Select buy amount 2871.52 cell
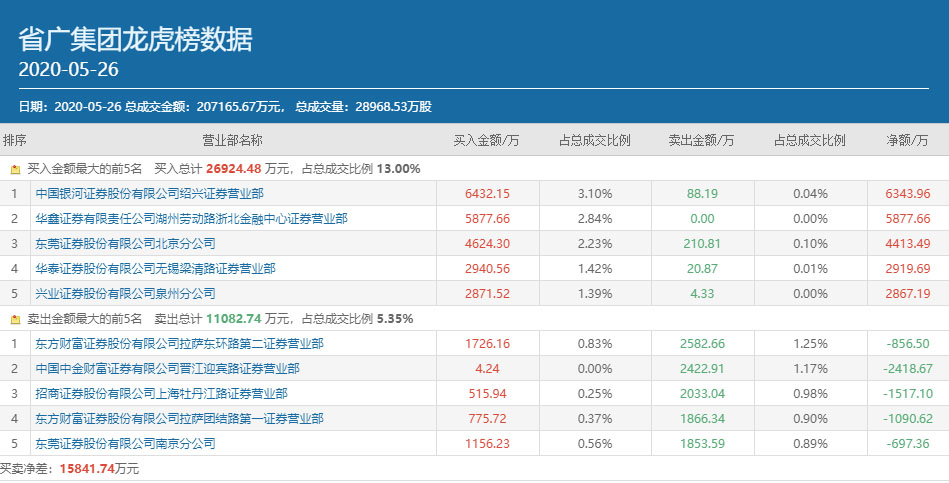 pos(487,294)
